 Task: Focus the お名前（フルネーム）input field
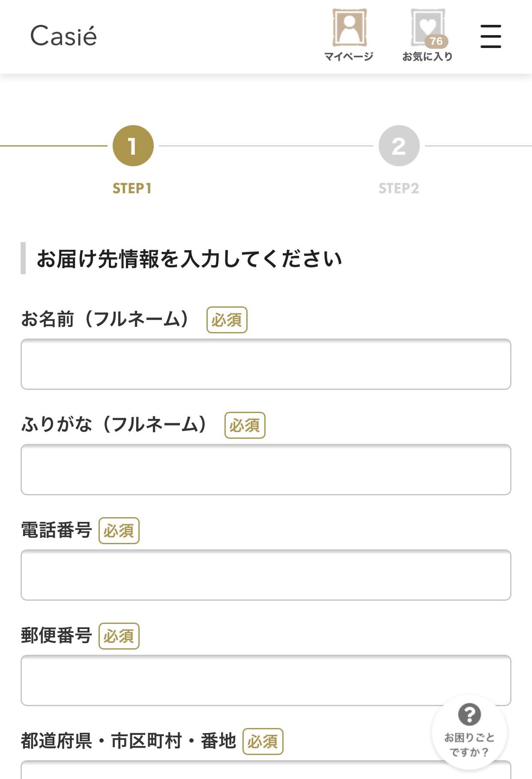click(x=266, y=364)
